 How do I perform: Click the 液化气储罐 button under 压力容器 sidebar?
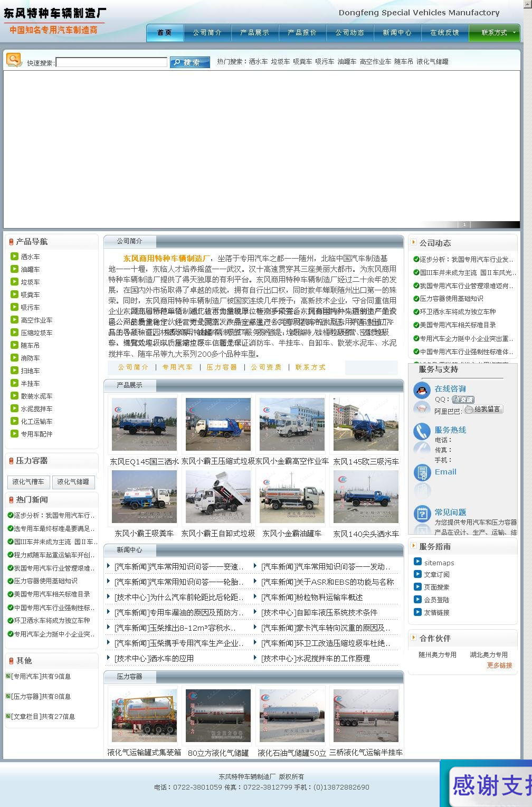[73, 482]
